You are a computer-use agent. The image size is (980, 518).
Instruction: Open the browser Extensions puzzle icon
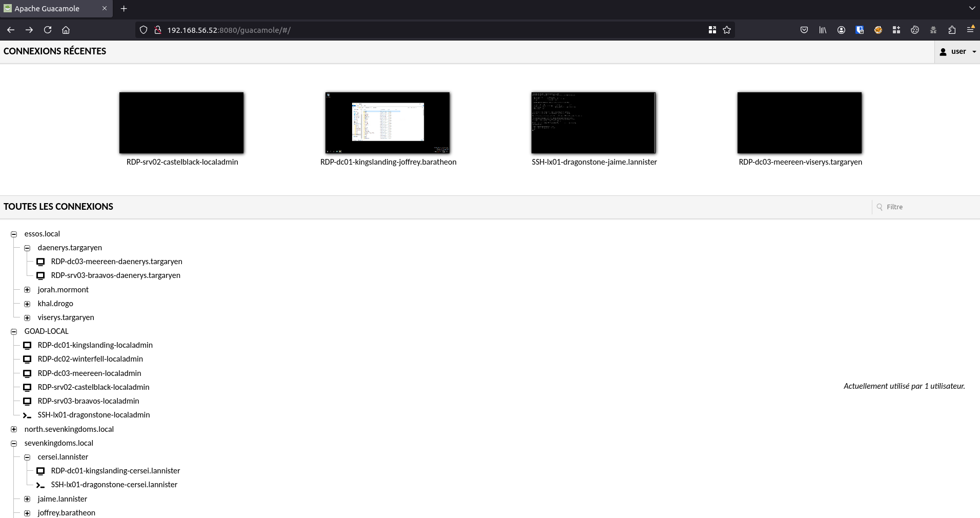click(952, 30)
